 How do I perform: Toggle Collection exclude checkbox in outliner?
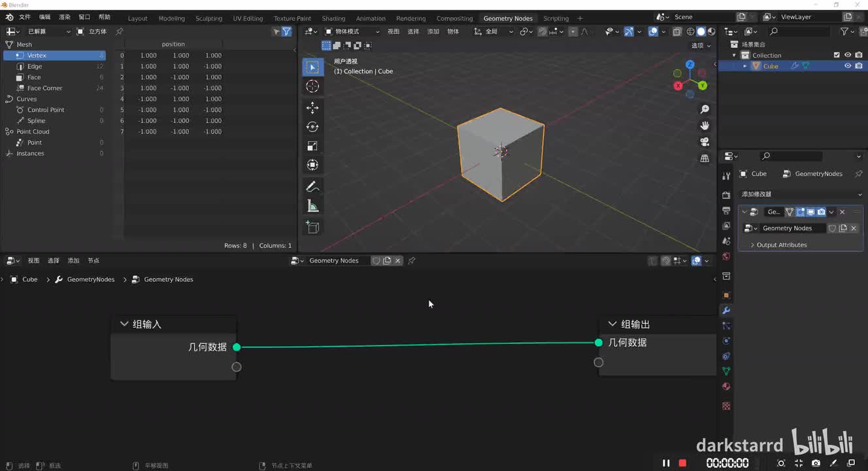(837, 55)
